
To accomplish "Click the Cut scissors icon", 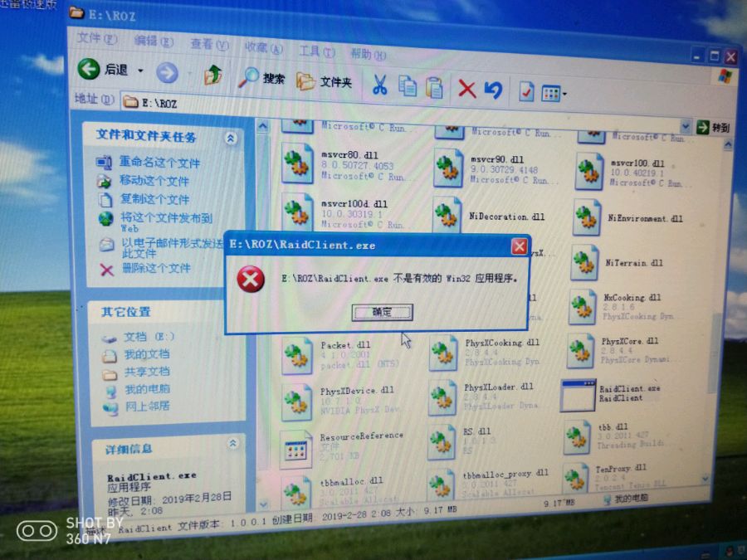I will 379,85.
